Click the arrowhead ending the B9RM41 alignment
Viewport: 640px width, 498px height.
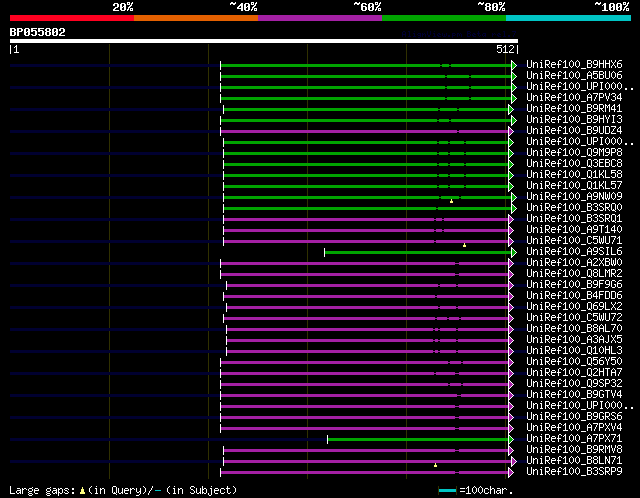[x=511, y=109]
